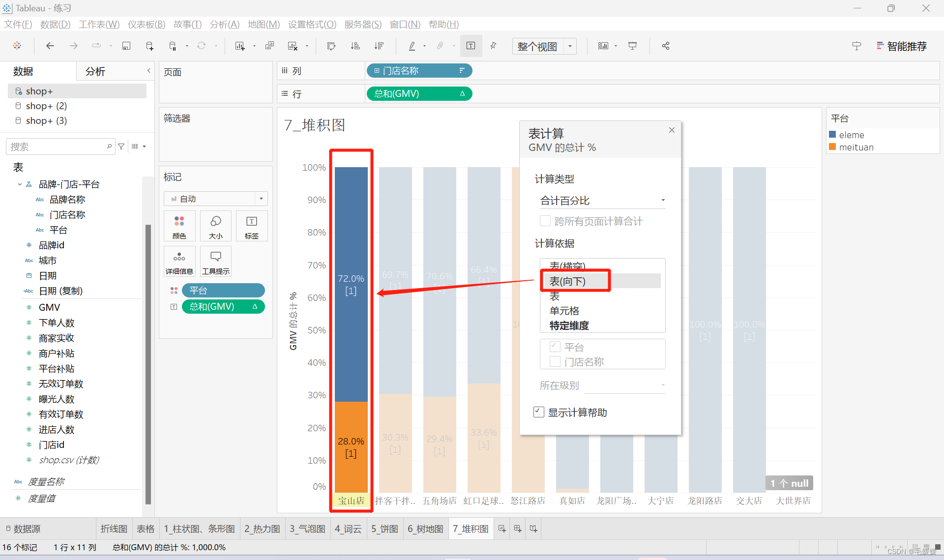Click the undo back arrow
Screen dimensions: 944x560
pos(50,46)
